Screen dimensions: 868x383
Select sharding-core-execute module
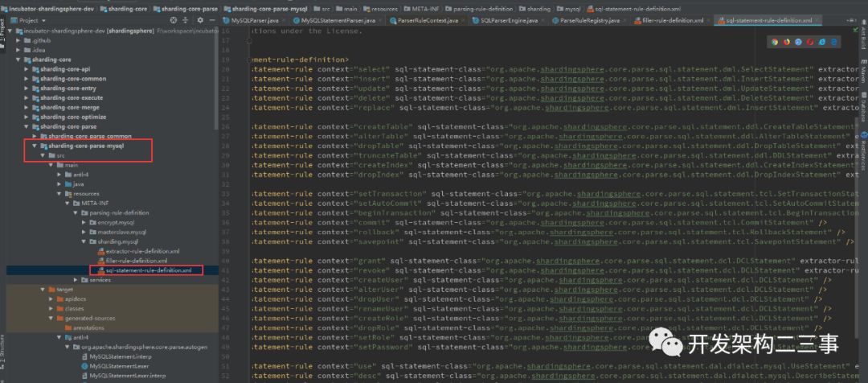pyautogui.click(x=68, y=97)
